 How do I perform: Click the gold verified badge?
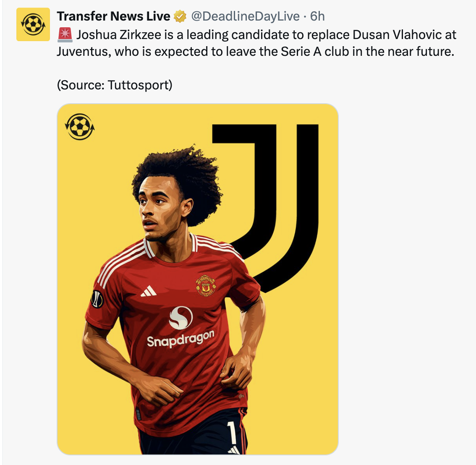180,16
